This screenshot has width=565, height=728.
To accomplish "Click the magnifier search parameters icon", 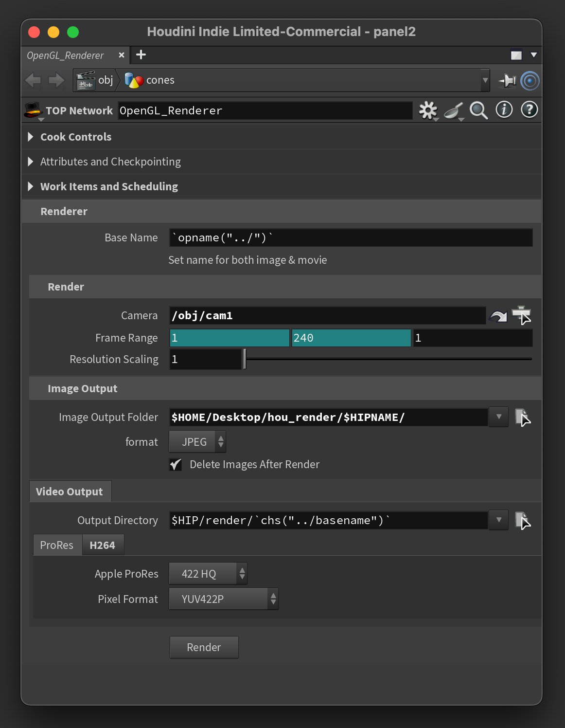I will [478, 110].
